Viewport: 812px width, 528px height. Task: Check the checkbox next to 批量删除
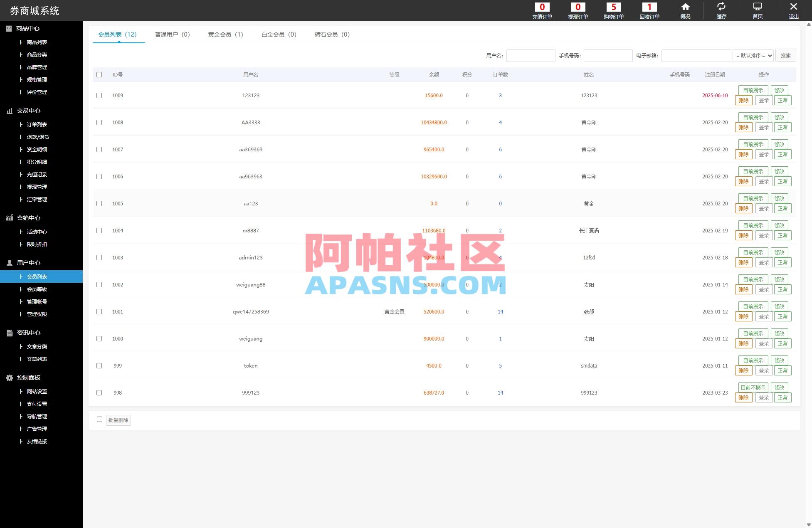pyautogui.click(x=99, y=420)
